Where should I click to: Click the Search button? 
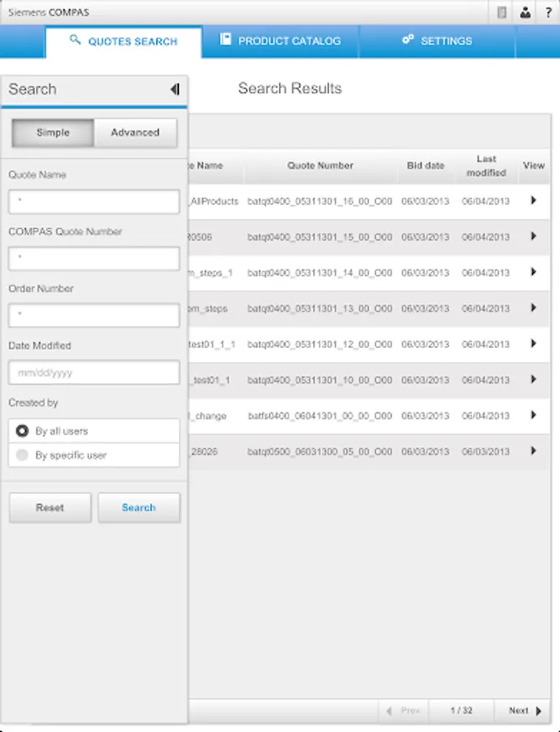coord(139,508)
